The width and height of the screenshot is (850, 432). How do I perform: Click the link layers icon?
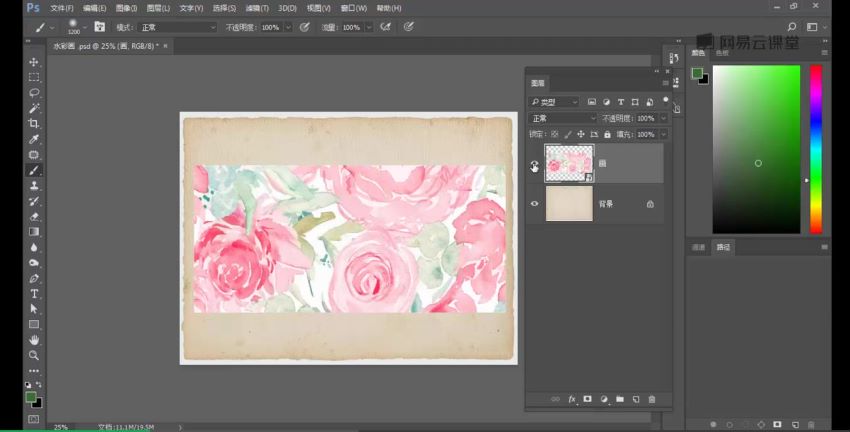tap(555, 399)
